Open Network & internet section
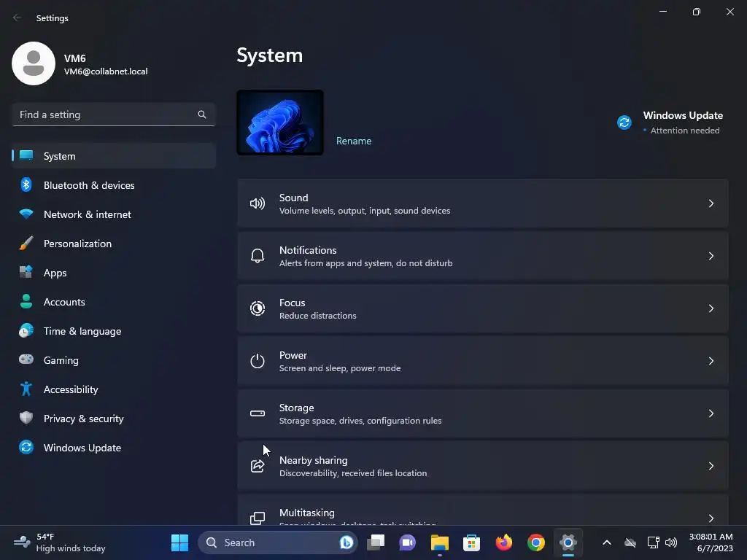The height and width of the screenshot is (560, 747). [113, 214]
